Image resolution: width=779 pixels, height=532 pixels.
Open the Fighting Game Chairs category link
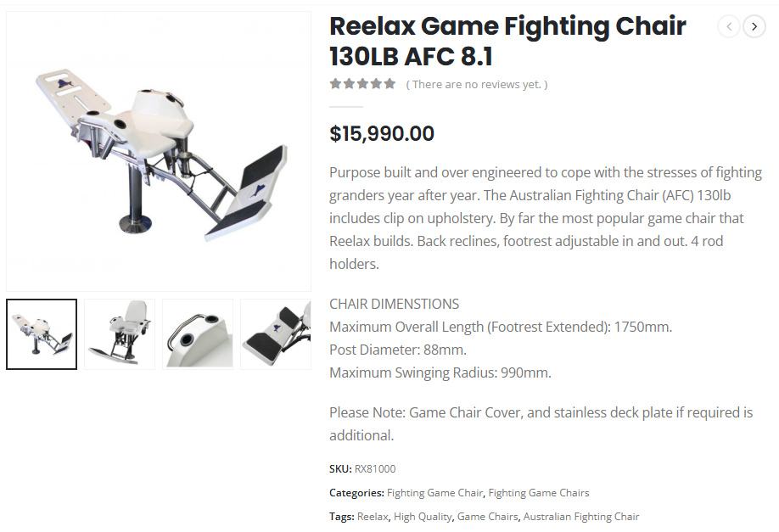click(538, 493)
